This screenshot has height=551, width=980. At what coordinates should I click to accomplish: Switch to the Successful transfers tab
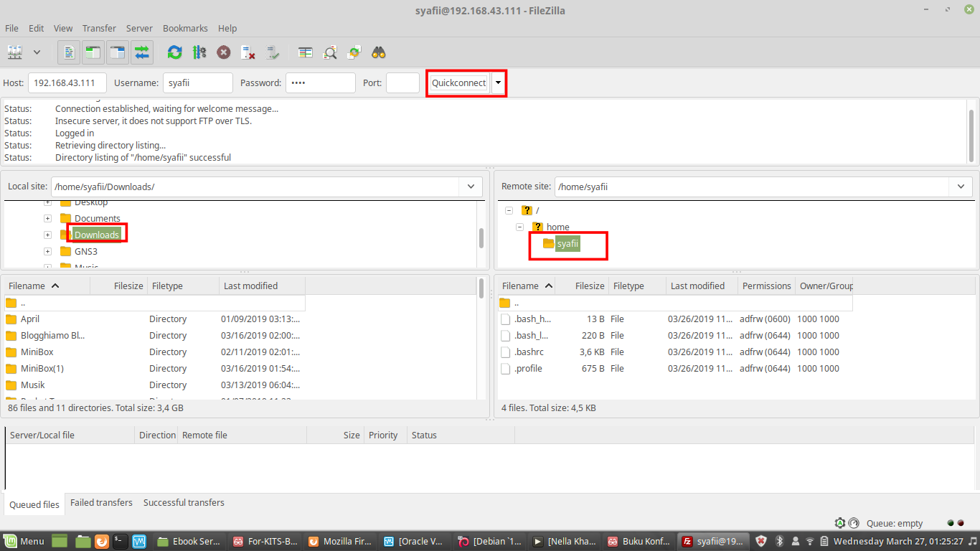click(x=184, y=503)
